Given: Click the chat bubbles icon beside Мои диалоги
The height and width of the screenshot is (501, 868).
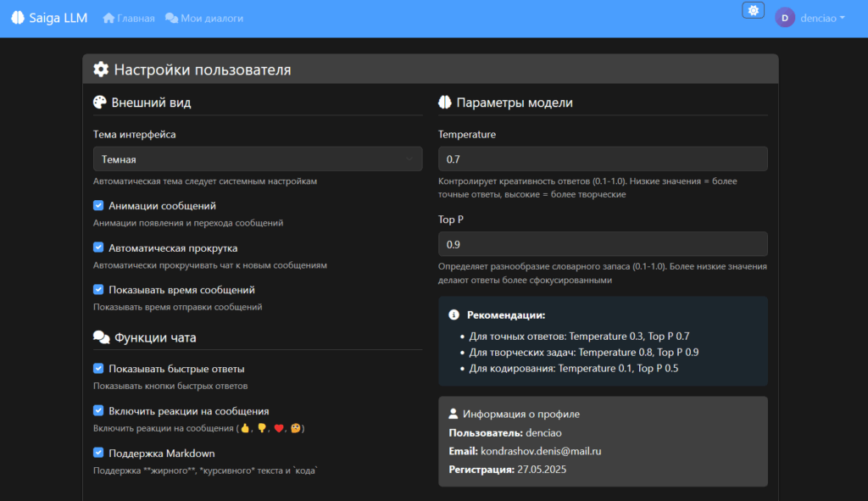Looking at the screenshot, I should 171,18.
